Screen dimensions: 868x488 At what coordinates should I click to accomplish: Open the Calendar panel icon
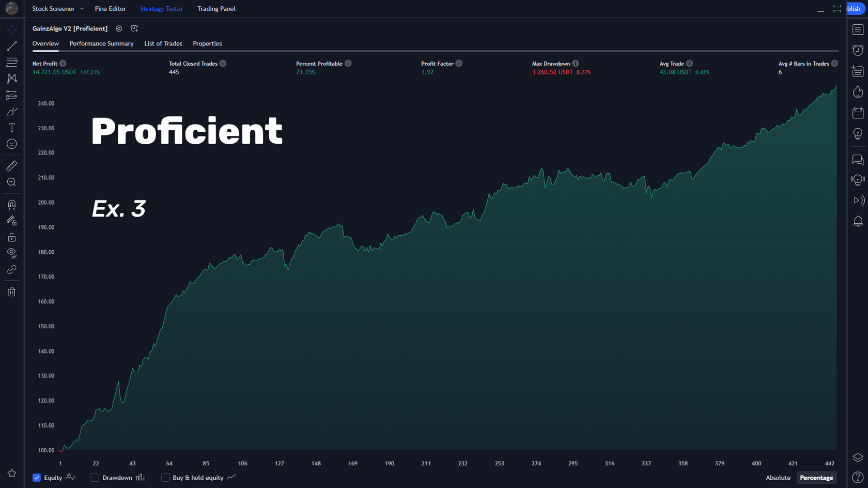coord(858,113)
